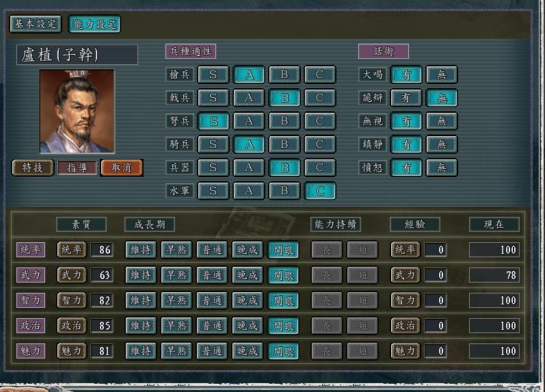Choose 長 duration for 魅力
Screen dimensions: 545x392
point(327,351)
